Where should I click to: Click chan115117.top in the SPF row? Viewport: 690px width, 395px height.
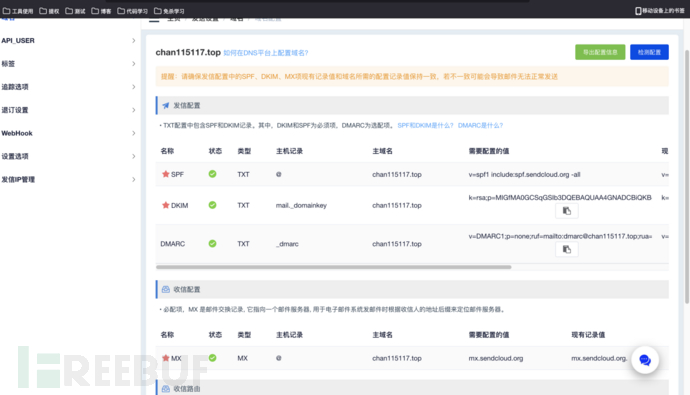396,175
